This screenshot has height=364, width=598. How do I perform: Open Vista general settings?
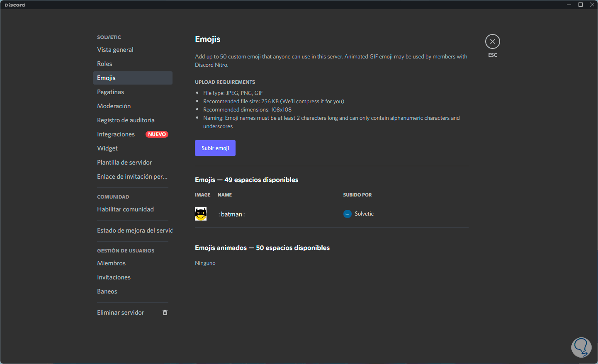tap(115, 50)
